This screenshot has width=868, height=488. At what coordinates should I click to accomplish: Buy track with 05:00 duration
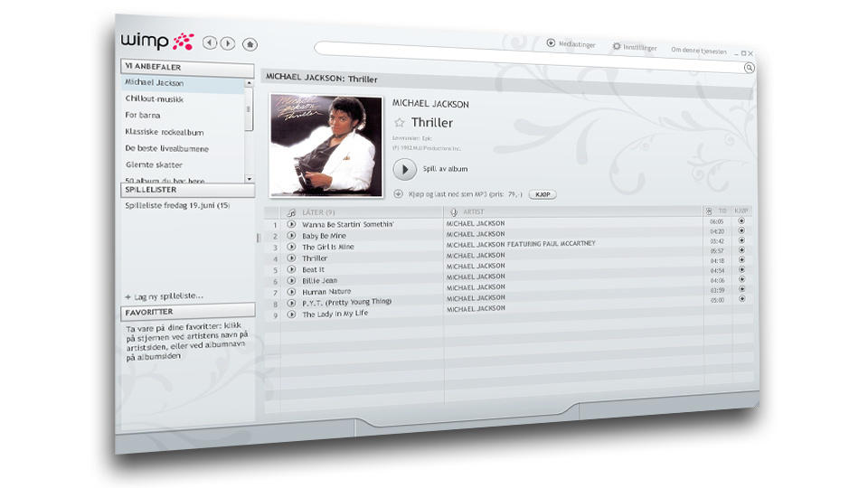click(x=741, y=299)
